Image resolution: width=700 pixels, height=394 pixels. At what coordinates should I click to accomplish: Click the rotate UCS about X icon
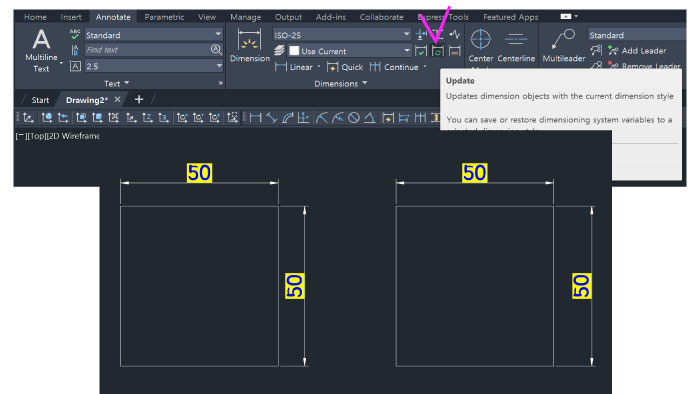(x=182, y=118)
